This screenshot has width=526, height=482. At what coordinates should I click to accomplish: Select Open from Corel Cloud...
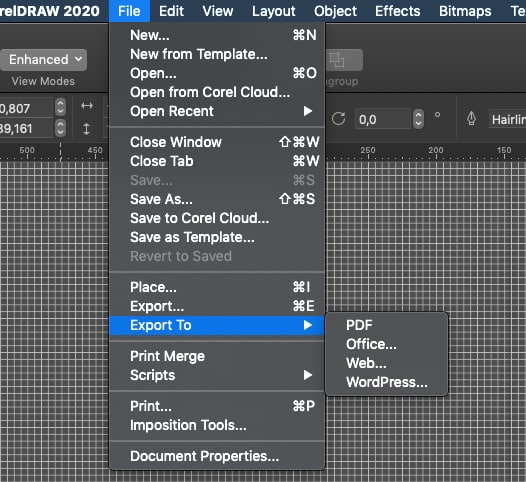[x=217, y=92]
